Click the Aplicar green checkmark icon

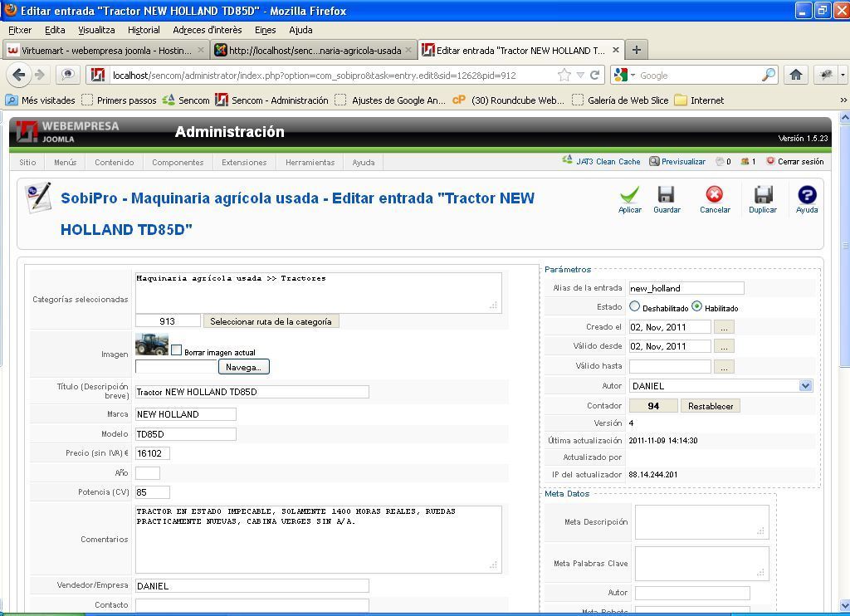629,195
